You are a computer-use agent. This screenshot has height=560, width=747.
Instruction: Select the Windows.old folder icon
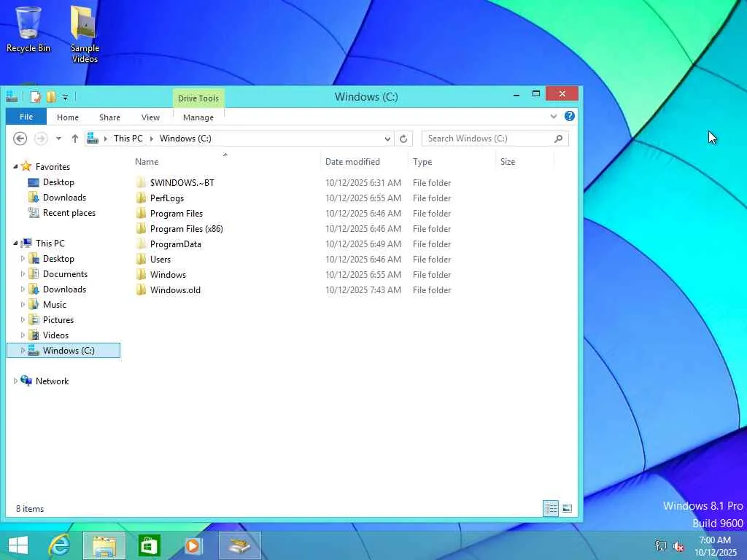click(x=141, y=289)
